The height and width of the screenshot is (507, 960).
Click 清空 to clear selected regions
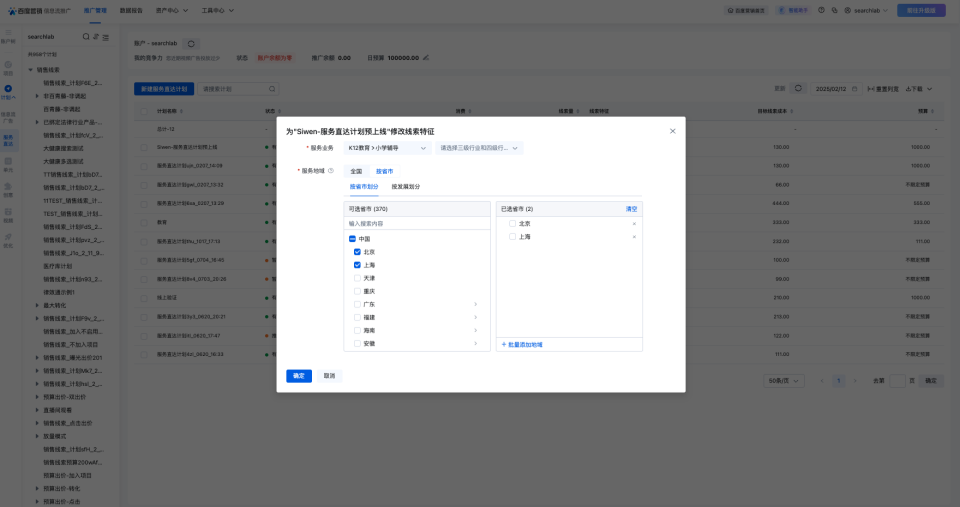pyautogui.click(x=631, y=209)
